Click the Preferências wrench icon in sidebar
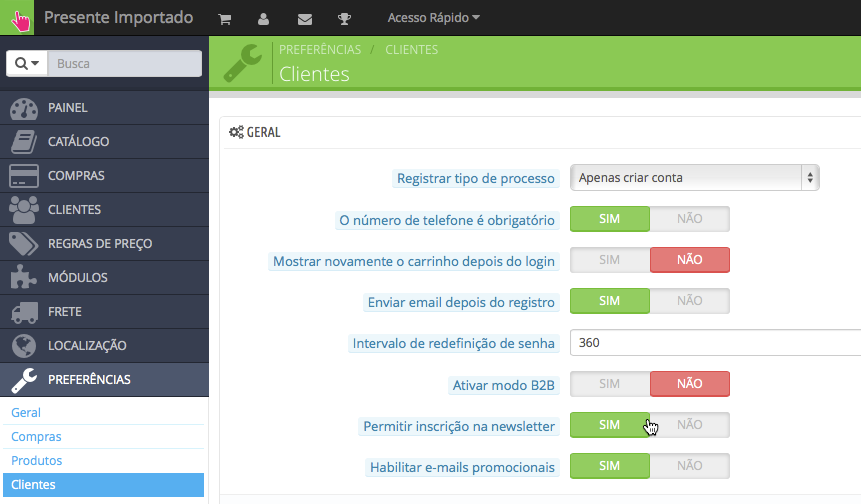This screenshot has height=504, width=861. pyautogui.click(x=24, y=380)
